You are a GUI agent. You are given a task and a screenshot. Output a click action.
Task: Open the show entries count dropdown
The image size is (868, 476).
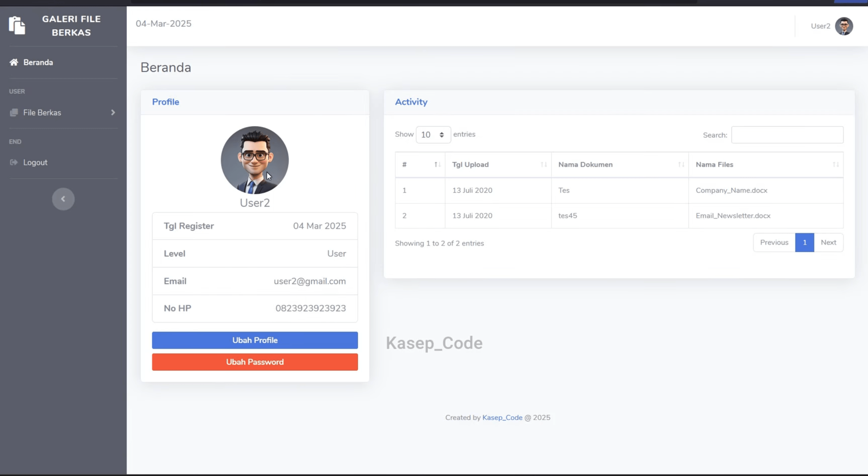pos(433,135)
